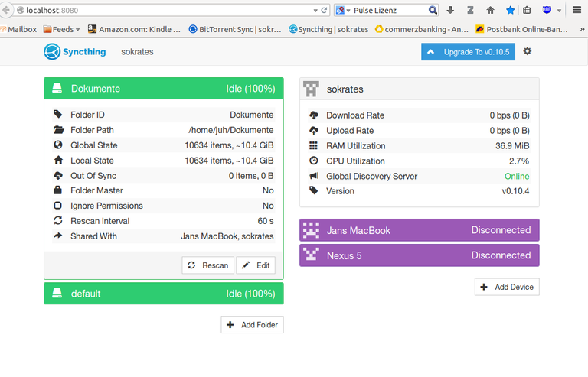This screenshot has height=377, width=588.
Task: Collapse the Dokumente folder panel header
Action: 164,89
